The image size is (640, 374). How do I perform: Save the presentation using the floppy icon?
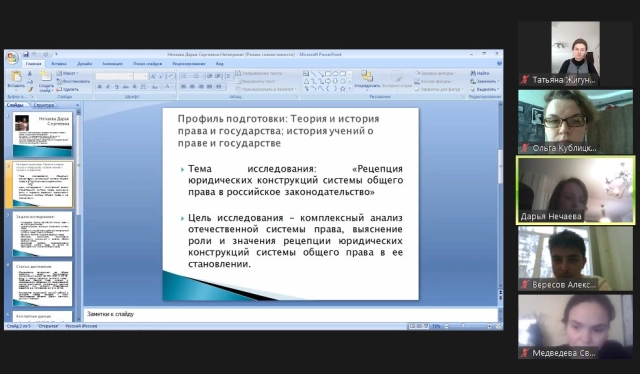[x=26, y=54]
